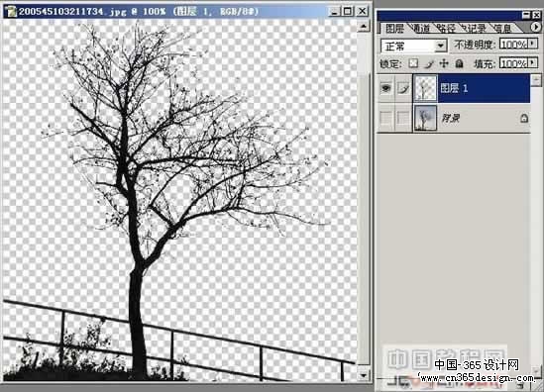
Task: Click the paintbrush indicator beside 图层 1
Action: click(x=403, y=88)
